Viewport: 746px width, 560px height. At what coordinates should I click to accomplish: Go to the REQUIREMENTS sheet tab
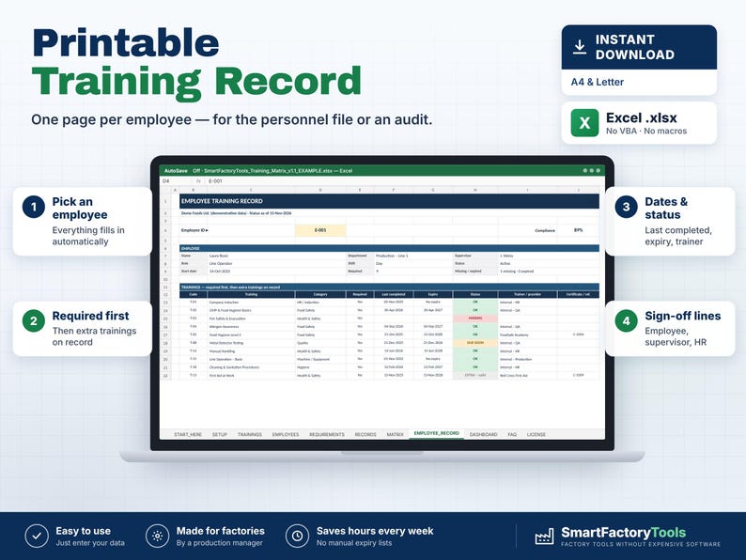point(327,434)
